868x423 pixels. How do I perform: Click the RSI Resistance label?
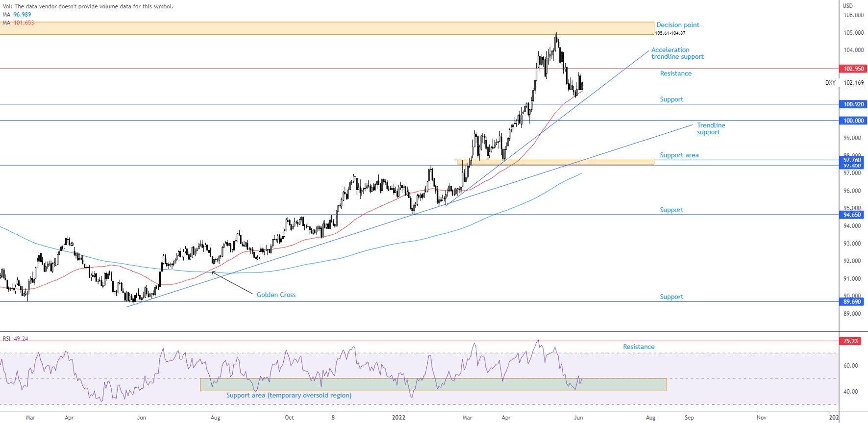pyautogui.click(x=639, y=347)
